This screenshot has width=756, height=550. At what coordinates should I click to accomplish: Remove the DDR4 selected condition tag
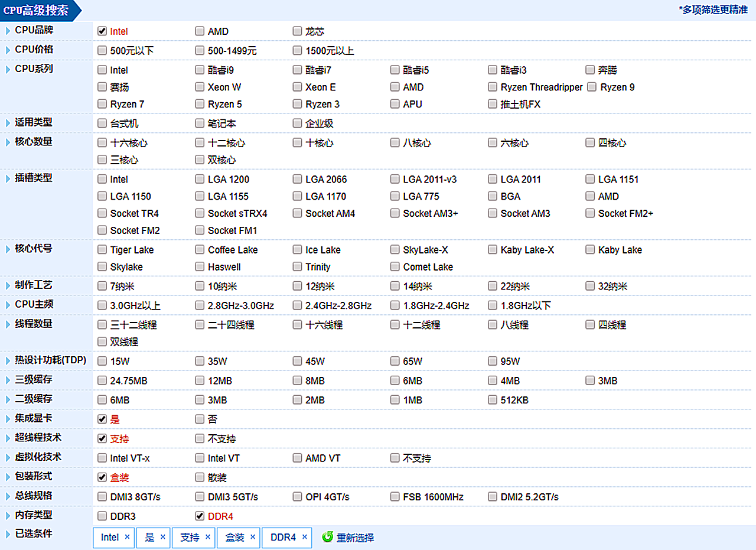coord(305,538)
